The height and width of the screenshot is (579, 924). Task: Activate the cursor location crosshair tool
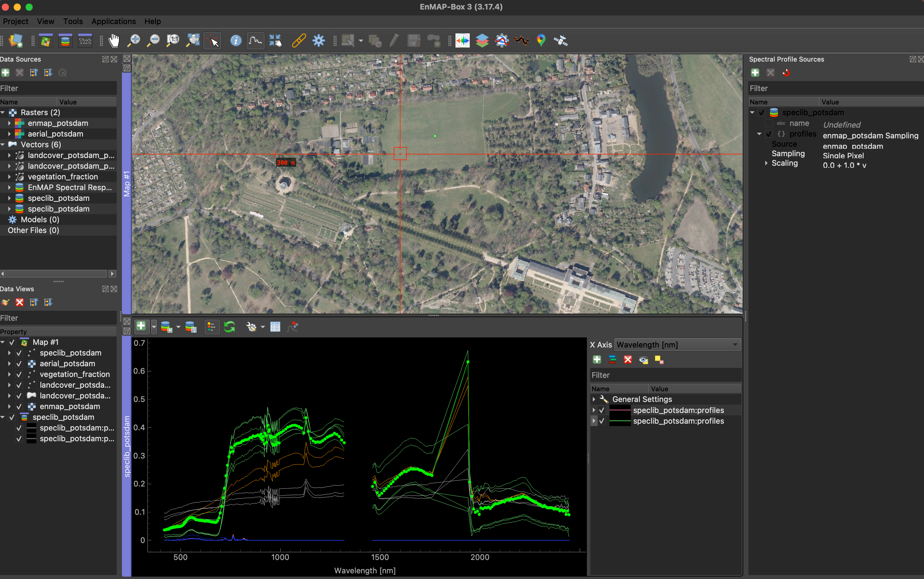coord(212,40)
